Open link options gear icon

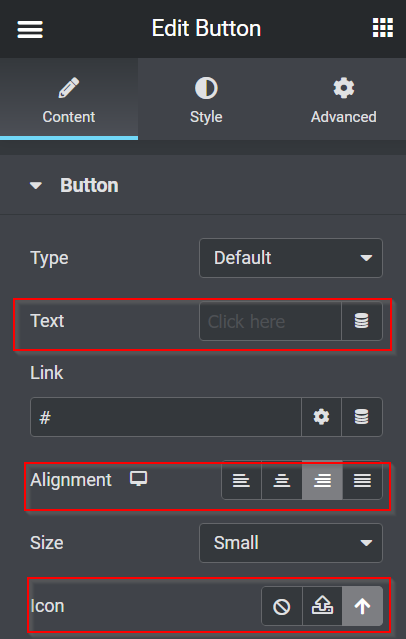(321, 417)
